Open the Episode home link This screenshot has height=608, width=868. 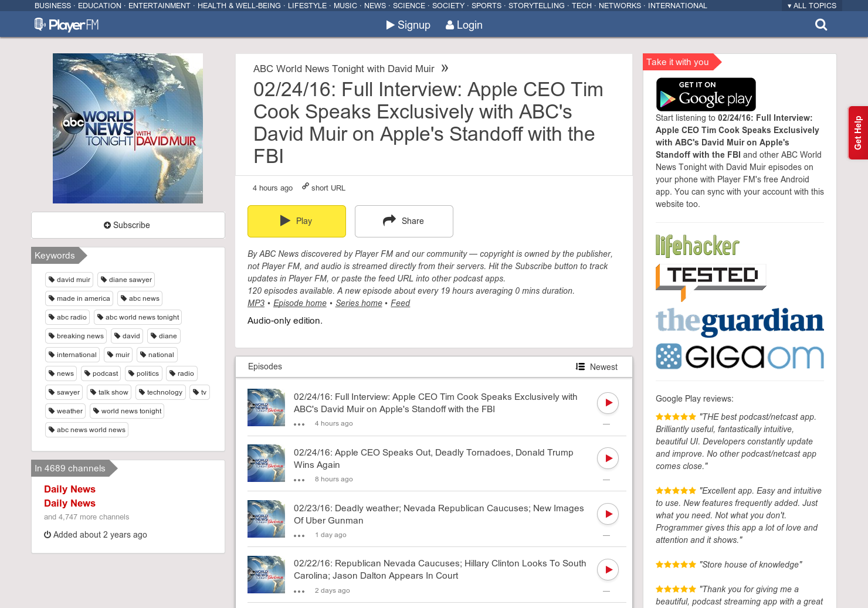pos(300,303)
